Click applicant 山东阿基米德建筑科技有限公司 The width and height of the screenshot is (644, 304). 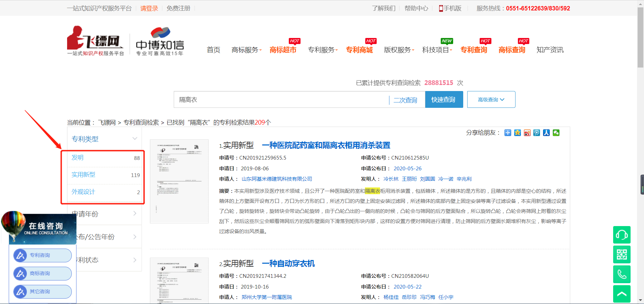[x=277, y=179]
